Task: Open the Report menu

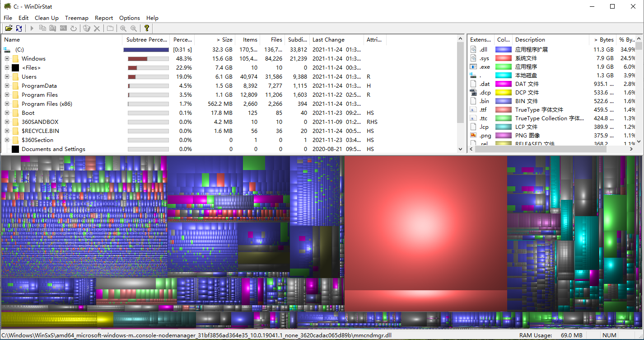Action: (x=104, y=18)
